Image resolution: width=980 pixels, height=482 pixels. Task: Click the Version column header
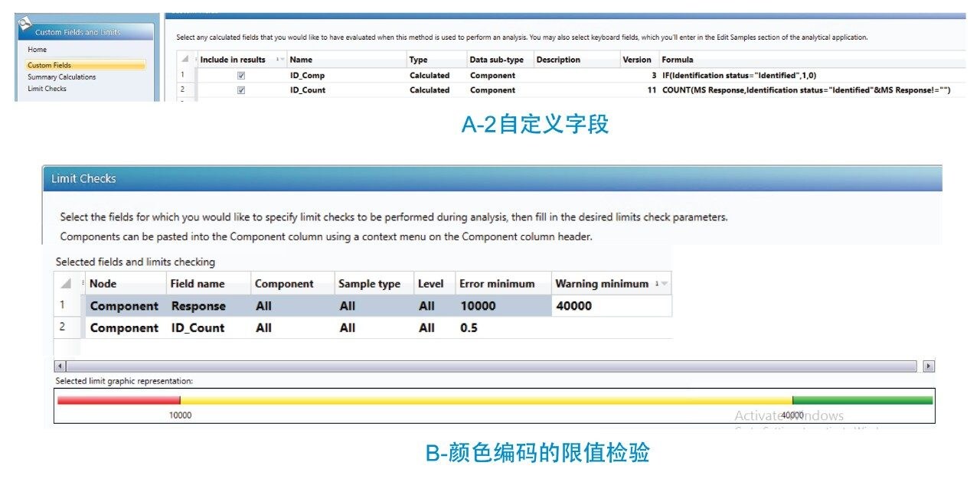[x=637, y=60]
